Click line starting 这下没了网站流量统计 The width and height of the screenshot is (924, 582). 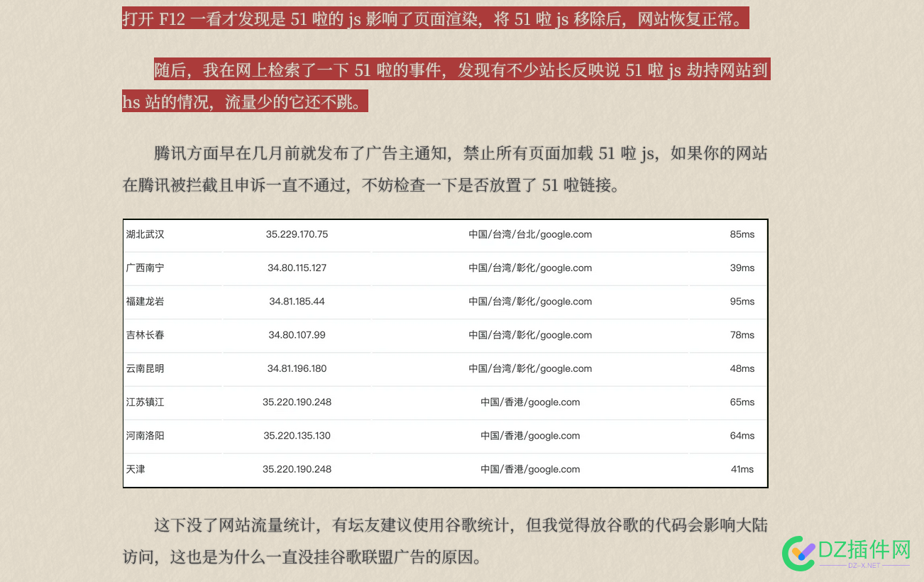click(x=461, y=525)
